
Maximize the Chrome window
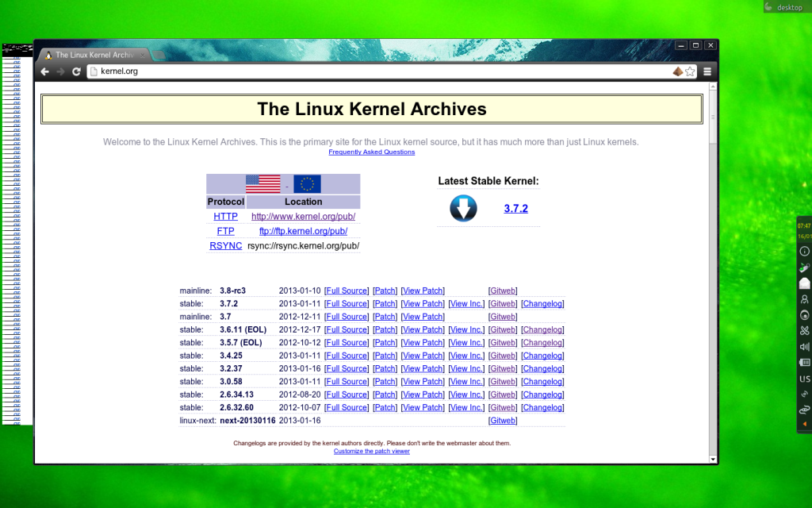pos(696,45)
